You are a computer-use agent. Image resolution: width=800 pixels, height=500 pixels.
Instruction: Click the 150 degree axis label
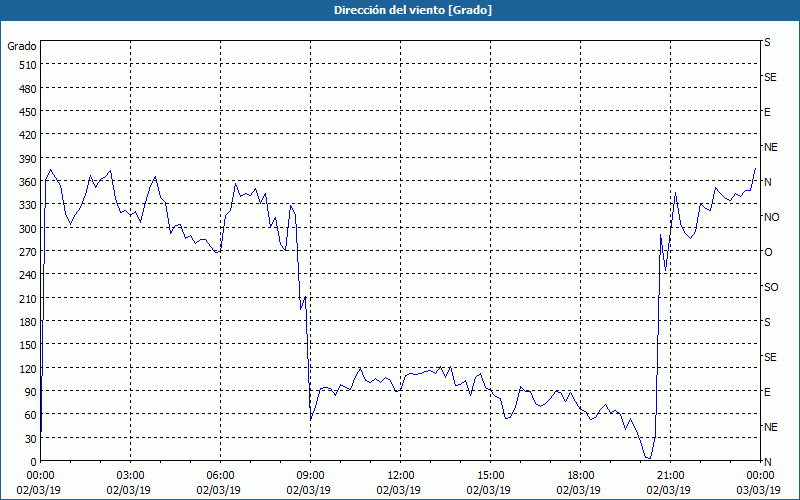27,345
